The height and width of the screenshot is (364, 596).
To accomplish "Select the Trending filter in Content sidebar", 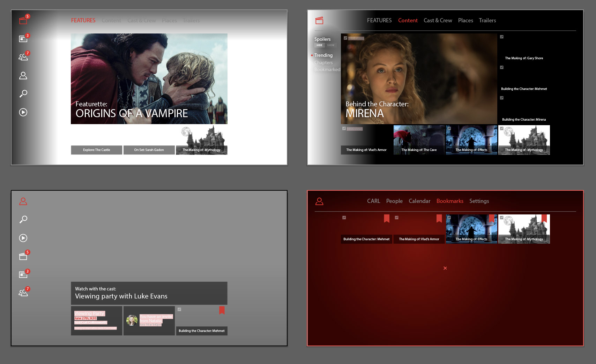I will (323, 55).
